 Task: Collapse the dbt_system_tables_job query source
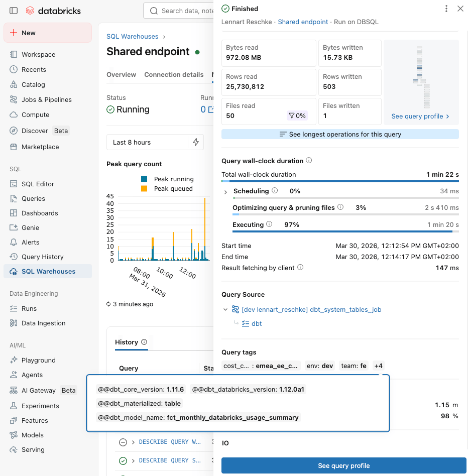coord(225,309)
